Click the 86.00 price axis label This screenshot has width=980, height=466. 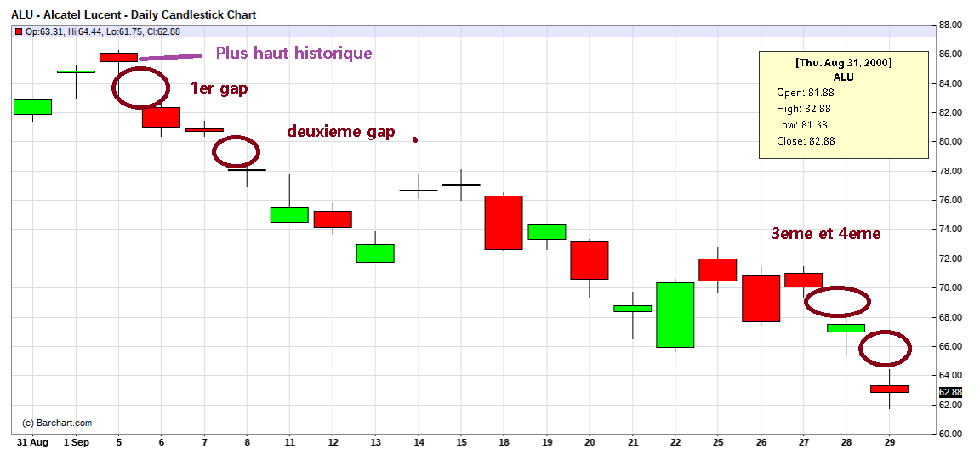pyautogui.click(x=950, y=54)
